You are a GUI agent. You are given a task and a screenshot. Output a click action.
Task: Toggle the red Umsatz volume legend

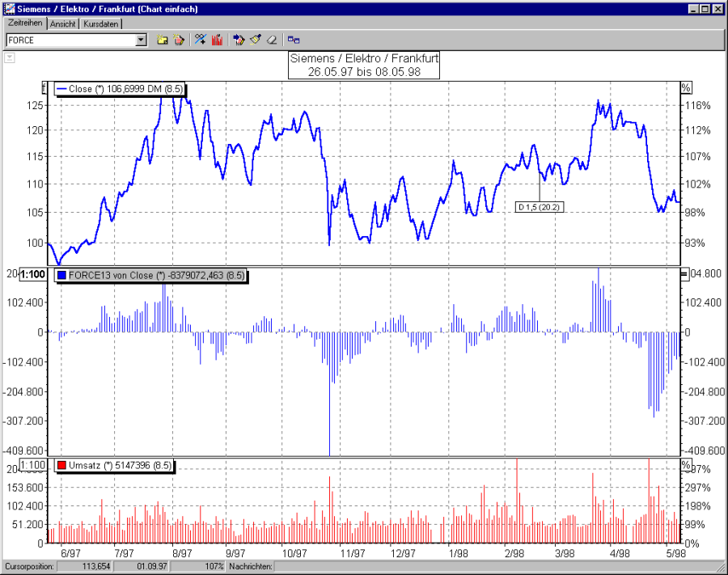(x=113, y=465)
